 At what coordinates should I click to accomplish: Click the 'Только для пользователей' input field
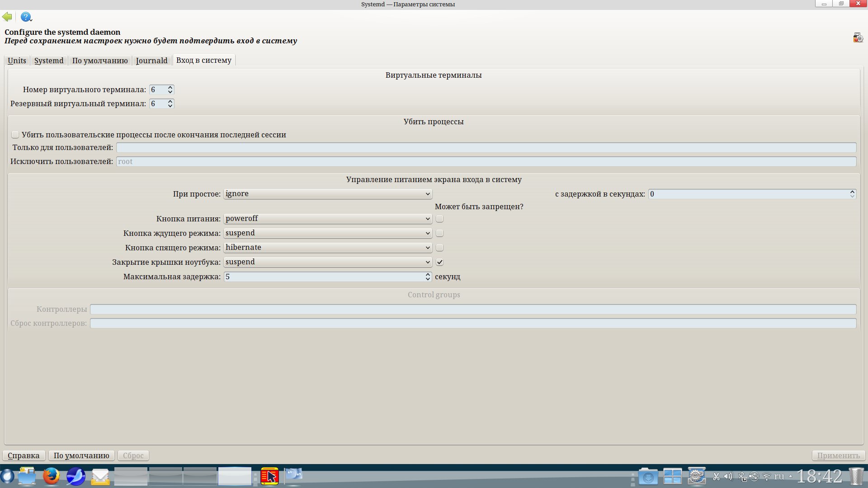pos(486,148)
